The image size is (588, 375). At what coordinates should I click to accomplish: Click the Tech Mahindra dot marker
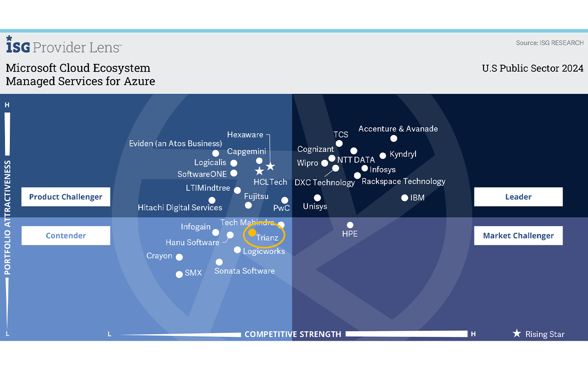click(x=281, y=225)
